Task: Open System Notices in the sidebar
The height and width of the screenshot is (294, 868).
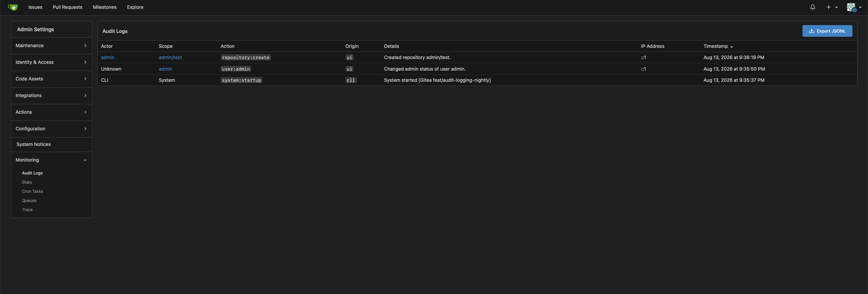Action: point(52,144)
